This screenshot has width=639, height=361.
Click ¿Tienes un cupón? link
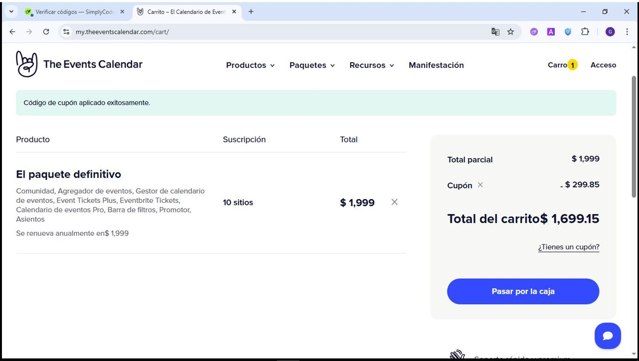[568, 247]
